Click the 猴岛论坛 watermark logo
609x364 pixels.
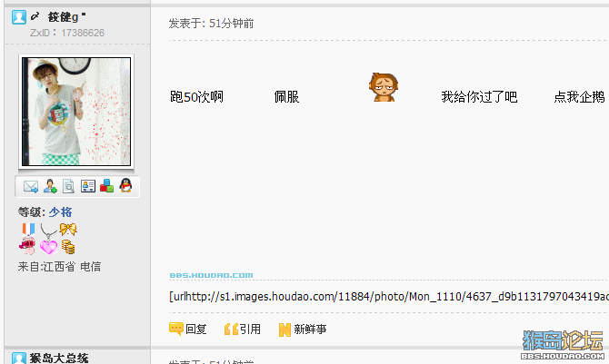(x=563, y=345)
